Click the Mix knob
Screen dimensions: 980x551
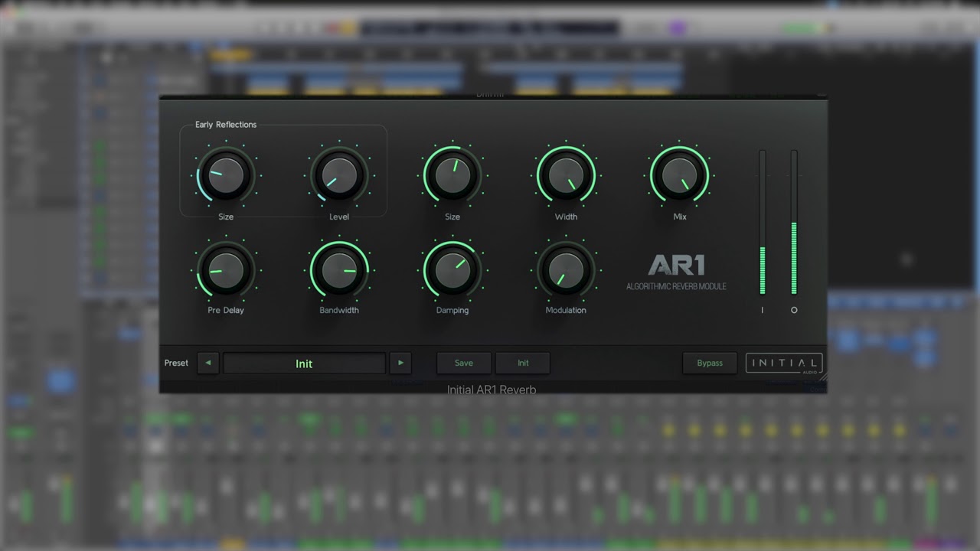pyautogui.click(x=679, y=175)
